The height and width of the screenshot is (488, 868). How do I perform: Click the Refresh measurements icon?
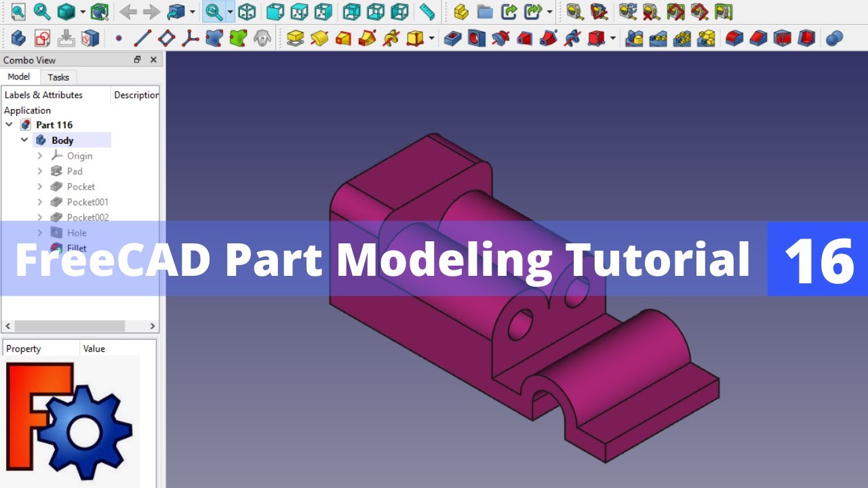click(627, 12)
